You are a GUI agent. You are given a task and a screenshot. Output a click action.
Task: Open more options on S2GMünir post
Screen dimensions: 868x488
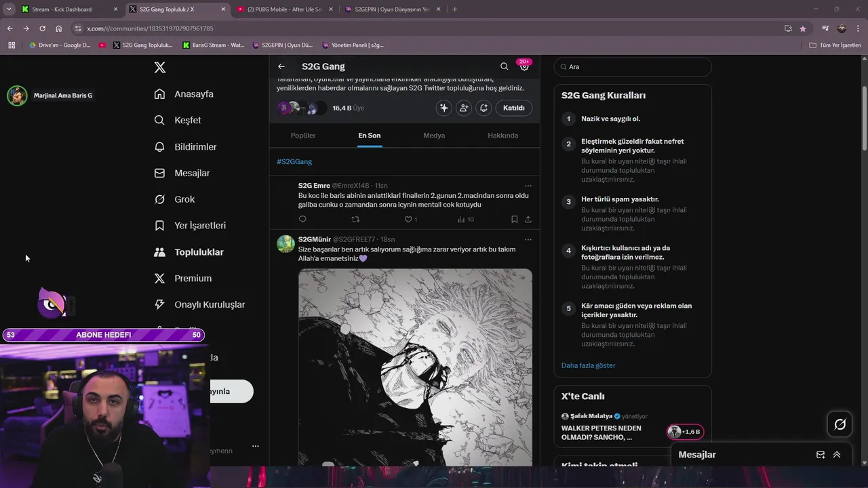[x=528, y=239]
